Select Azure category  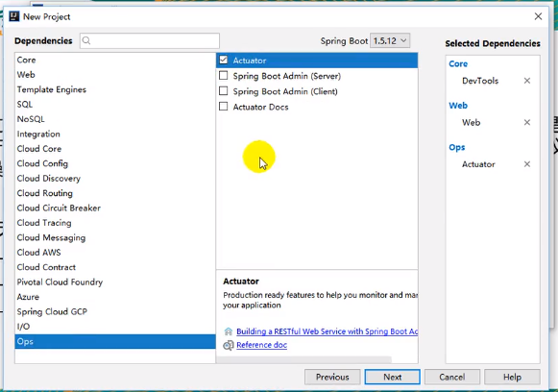tap(115, 297)
